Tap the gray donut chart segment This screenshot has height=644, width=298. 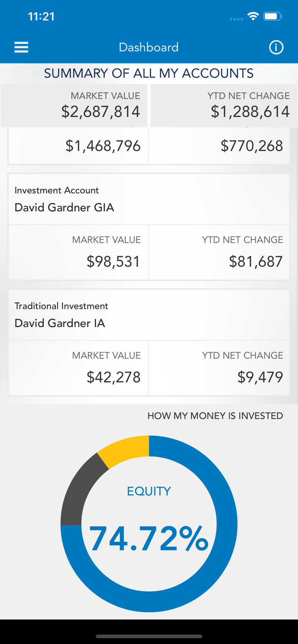pyautogui.click(x=79, y=492)
